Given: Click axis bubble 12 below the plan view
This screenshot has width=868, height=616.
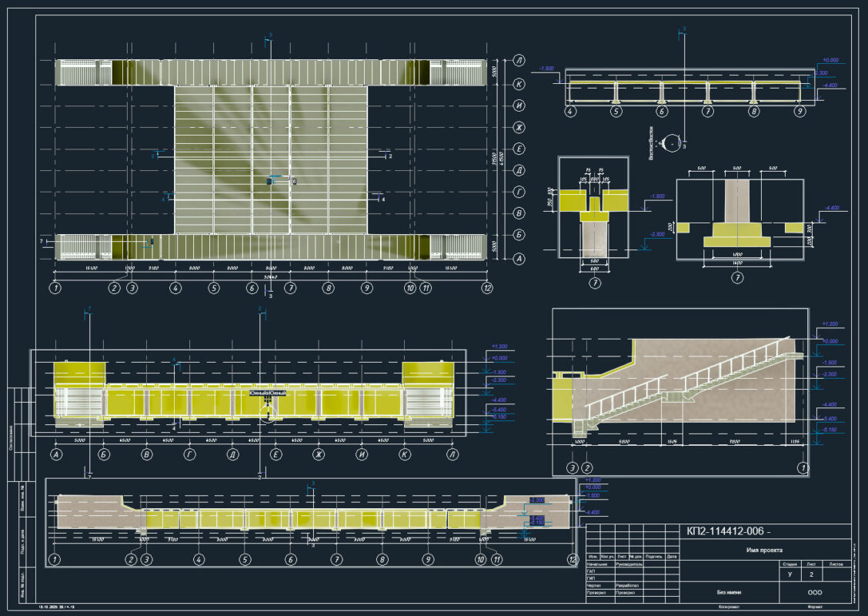Looking at the screenshot, I should [x=486, y=288].
